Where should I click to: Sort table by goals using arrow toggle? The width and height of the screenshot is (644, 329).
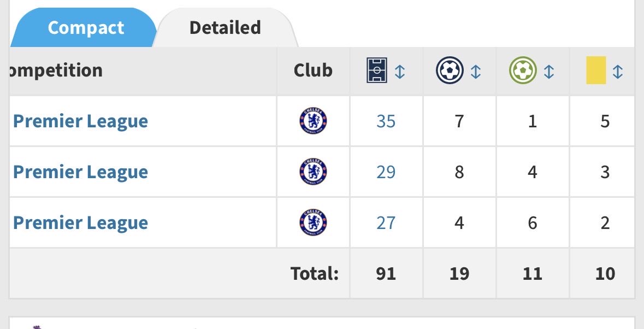tap(476, 72)
